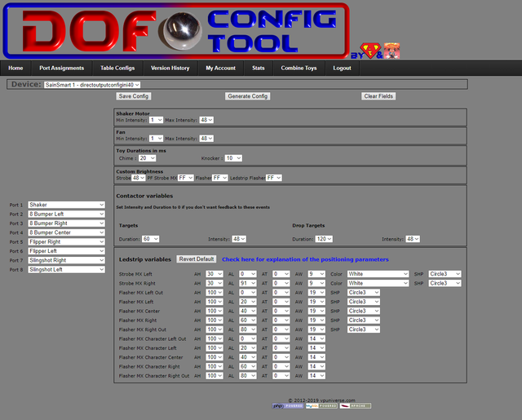Click the Contactor variables heading
This screenshot has height=420, width=522.
pyautogui.click(x=144, y=196)
